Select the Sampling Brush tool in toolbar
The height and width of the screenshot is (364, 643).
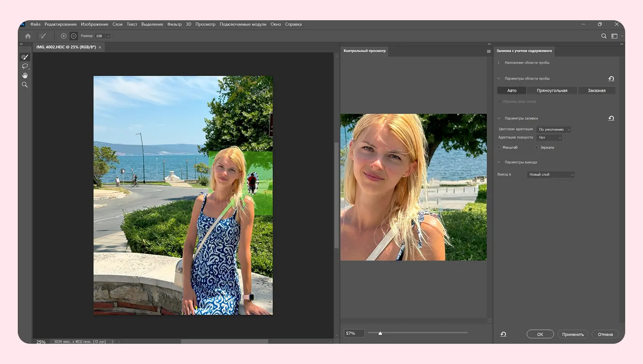25,57
